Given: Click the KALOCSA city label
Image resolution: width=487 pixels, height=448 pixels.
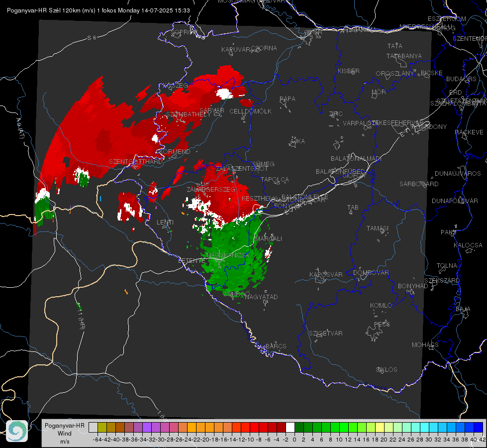Looking at the screenshot, I should [468, 245].
